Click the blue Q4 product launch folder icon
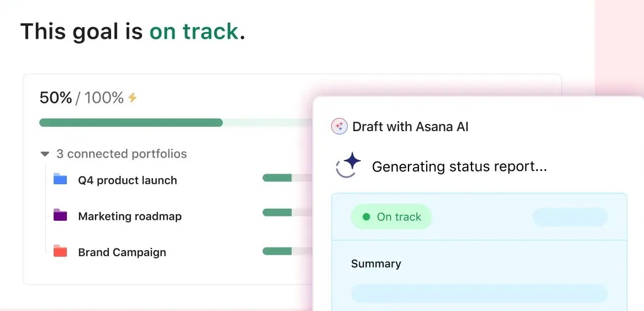 60,179
